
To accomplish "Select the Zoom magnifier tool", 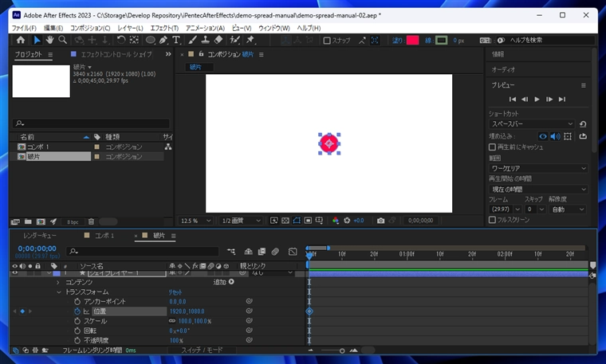I will pyautogui.click(x=62, y=40).
